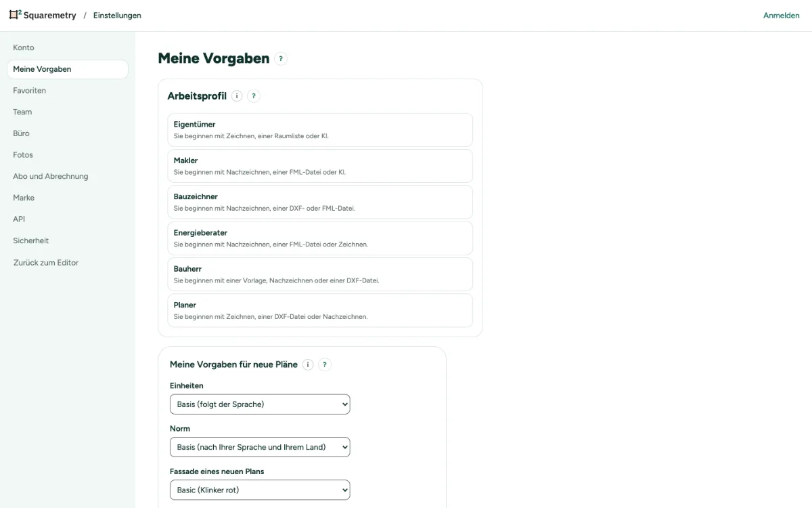The width and height of the screenshot is (812, 508).
Task: Click the Squaremetry logo icon
Action: pos(15,15)
